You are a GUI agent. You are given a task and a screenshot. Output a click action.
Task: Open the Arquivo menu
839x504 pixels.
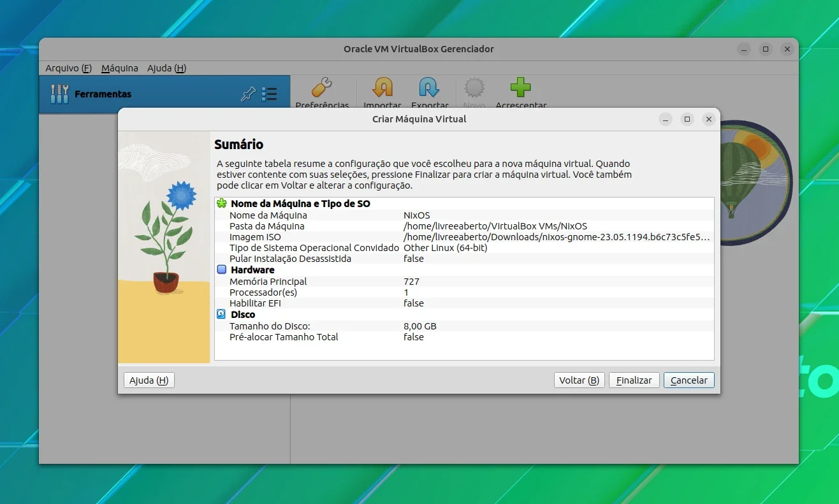coord(69,68)
